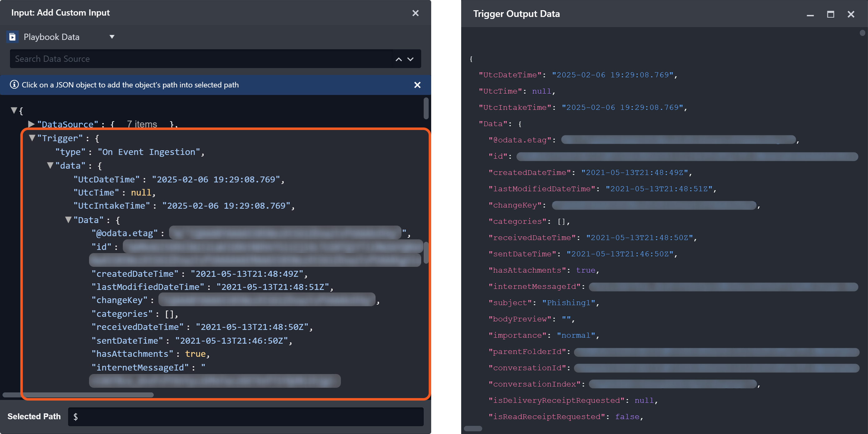The image size is (868, 434).
Task: Open the Playbook Data dropdown arrow
Action: (112, 37)
